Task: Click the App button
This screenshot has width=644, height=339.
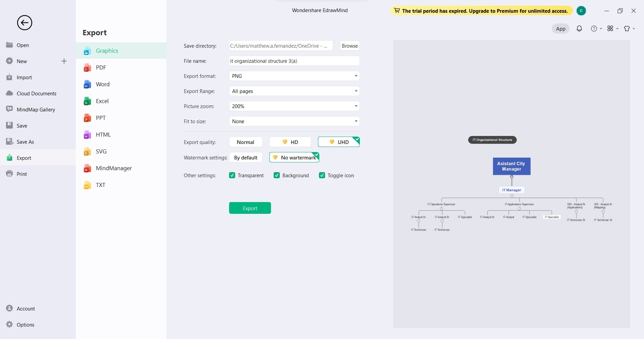Action: [x=560, y=29]
